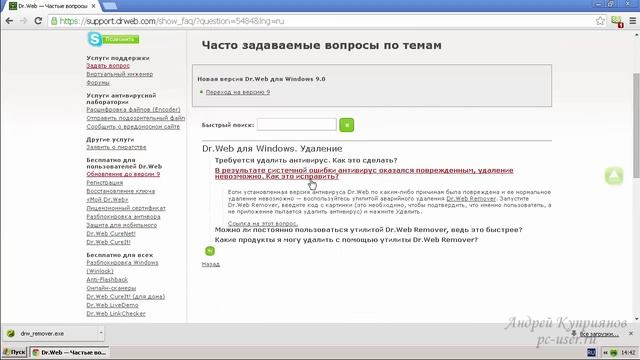Open 'Расшифровка файлов (Encoder)' link
This screenshot has width=640, height=360.
pyautogui.click(x=133, y=110)
